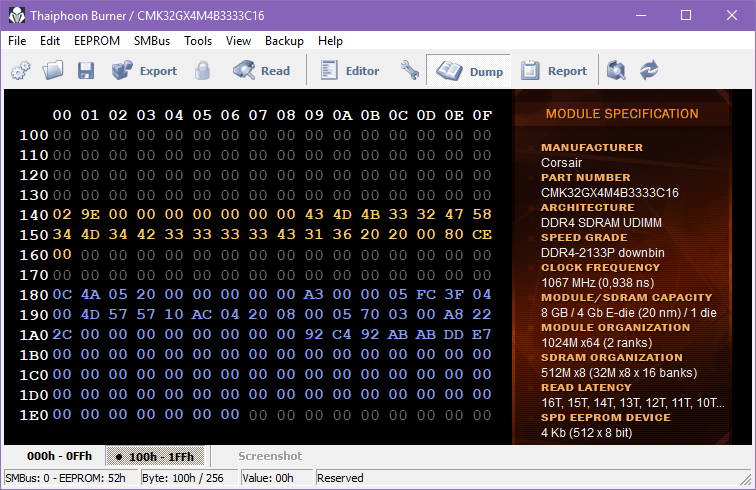Select the Dump view button
Screen dimensions: 756x490
click(469, 70)
